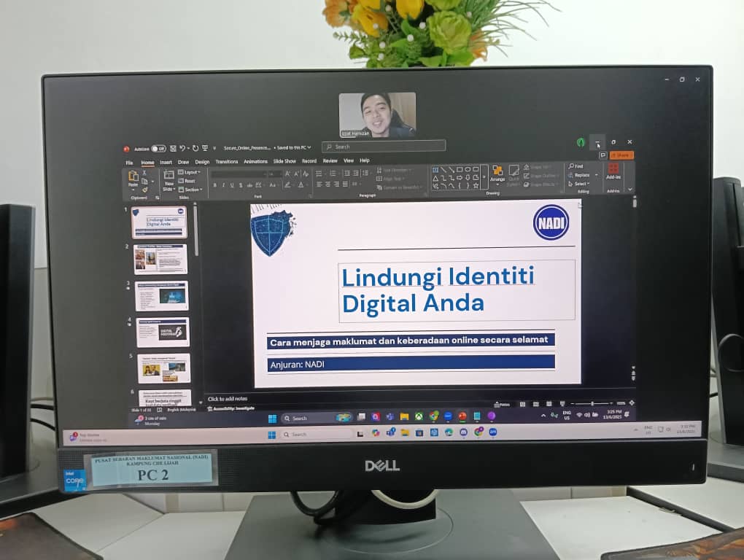The height and width of the screenshot is (560, 744).
Task: Expand the shapes gallery more arrow
Action: (484, 177)
